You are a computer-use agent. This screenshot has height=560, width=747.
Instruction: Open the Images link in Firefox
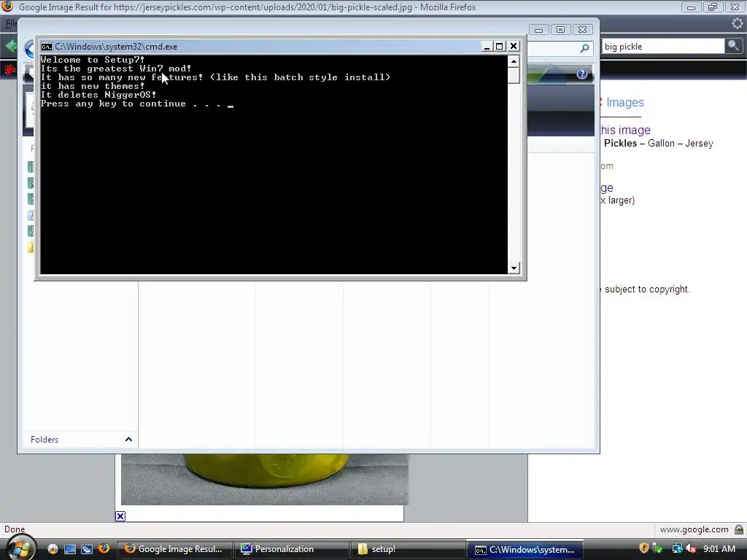[624, 102]
